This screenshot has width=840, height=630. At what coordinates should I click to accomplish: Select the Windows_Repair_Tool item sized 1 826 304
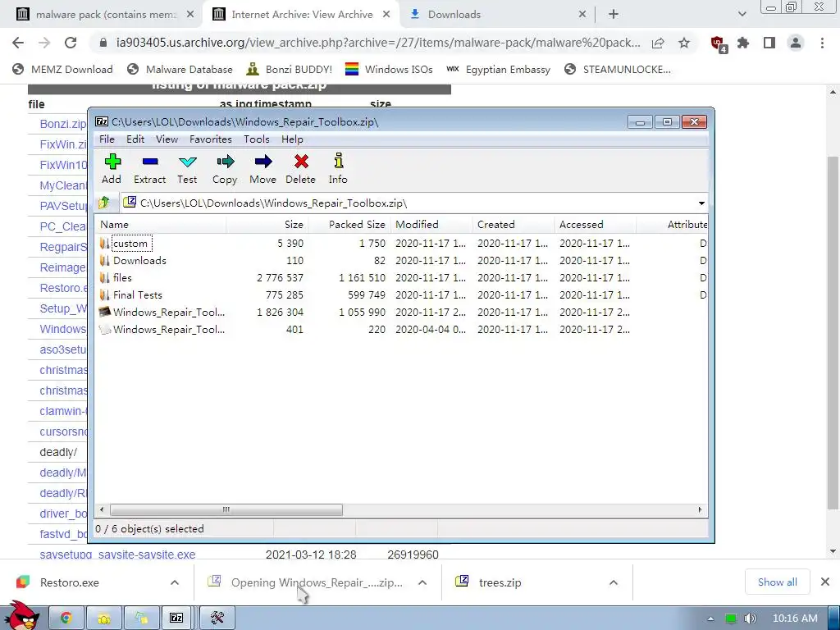click(169, 312)
